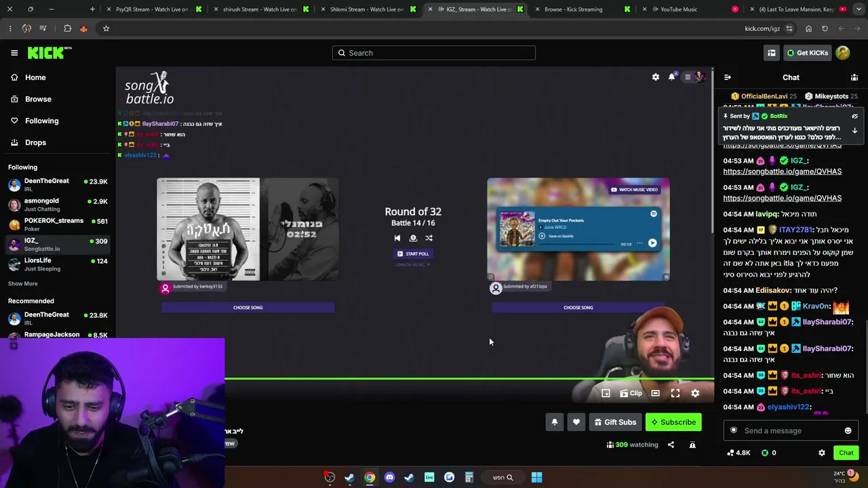Reload the page

coord(825,28)
